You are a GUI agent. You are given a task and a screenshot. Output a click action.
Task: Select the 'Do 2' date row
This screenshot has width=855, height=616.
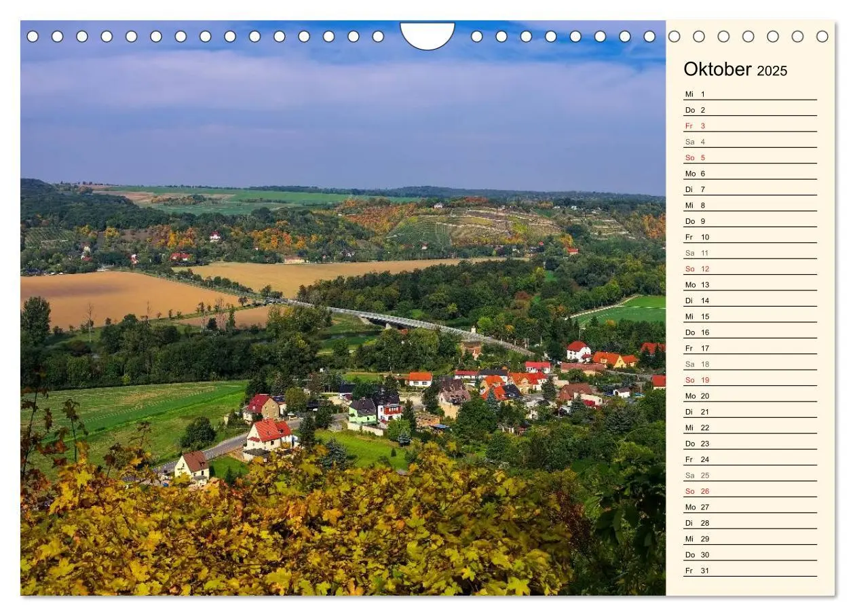coord(750,109)
